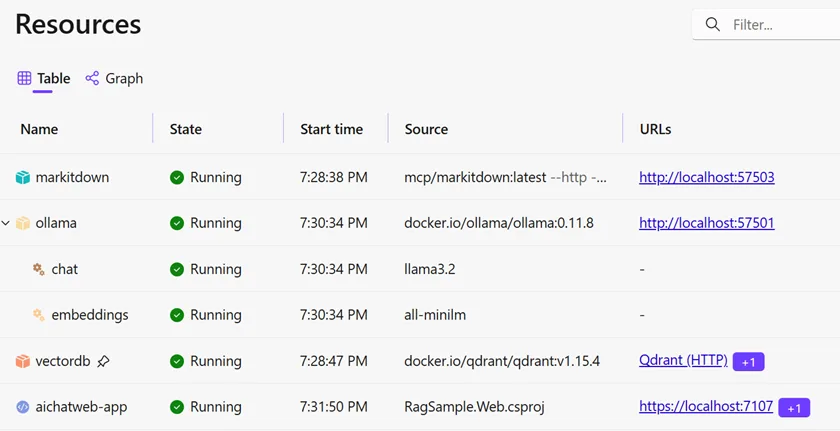Open the Qdrant (HTTP) link
The width and height of the screenshot is (840, 431).
coord(682,361)
